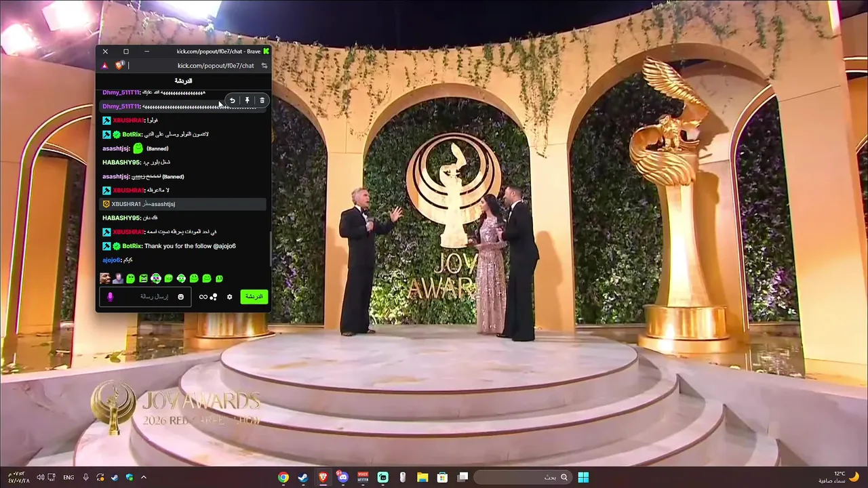Click the Brave Rewards triangle icon

(x=104, y=66)
